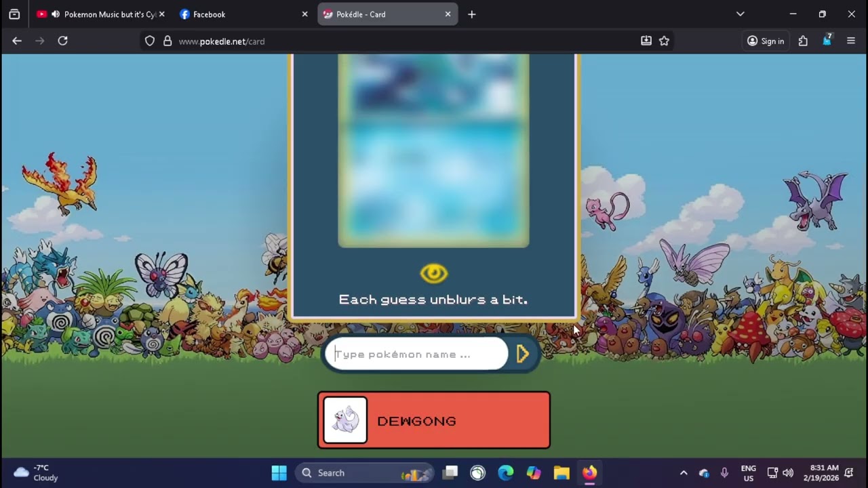868x488 pixels.
Task: Focus the Type pokémon name input field
Action: pyautogui.click(x=416, y=354)
